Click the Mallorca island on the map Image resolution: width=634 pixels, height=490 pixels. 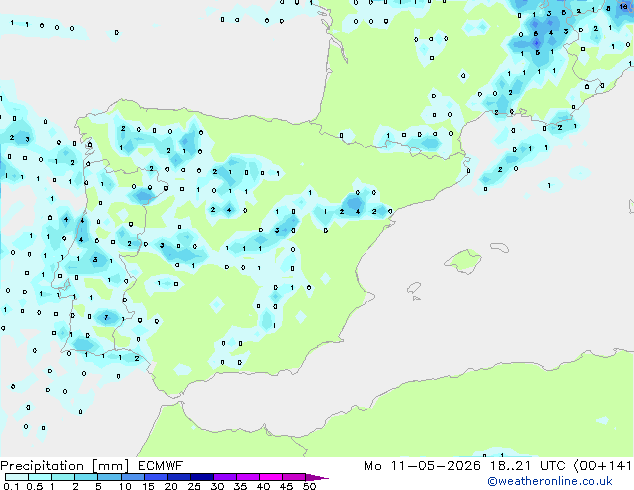[x=463, y=261]
